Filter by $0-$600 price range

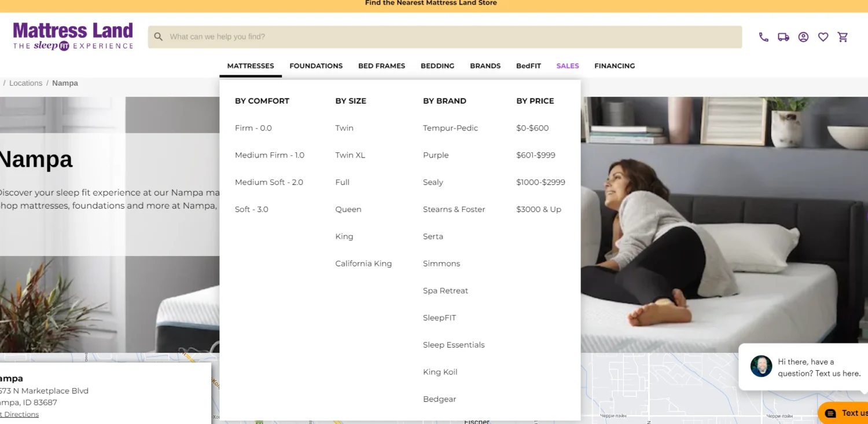pyautogui.click(x=532, y=128)
